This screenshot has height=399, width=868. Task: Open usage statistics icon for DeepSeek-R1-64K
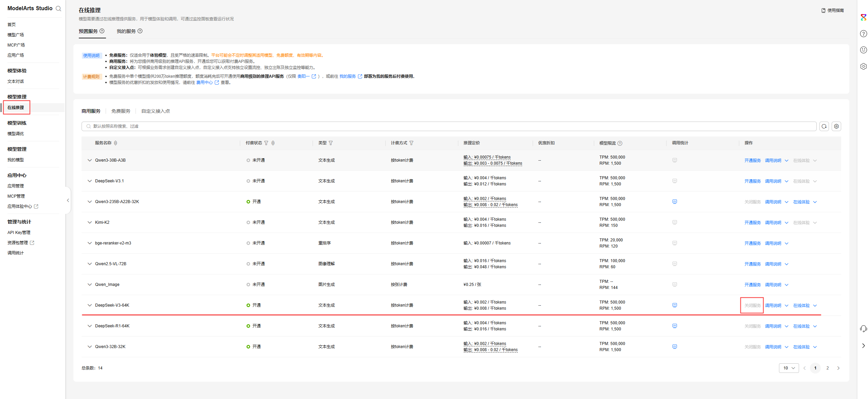(x=674, y=326)
